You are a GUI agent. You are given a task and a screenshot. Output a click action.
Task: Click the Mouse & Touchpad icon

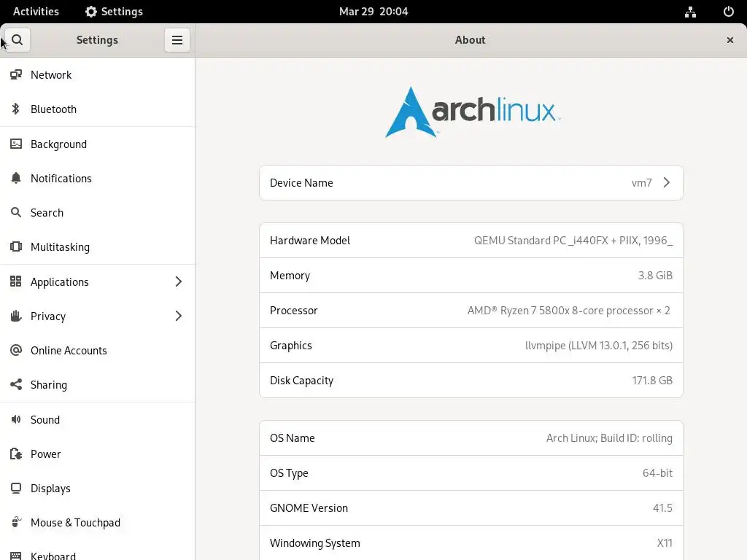point(16,522)
